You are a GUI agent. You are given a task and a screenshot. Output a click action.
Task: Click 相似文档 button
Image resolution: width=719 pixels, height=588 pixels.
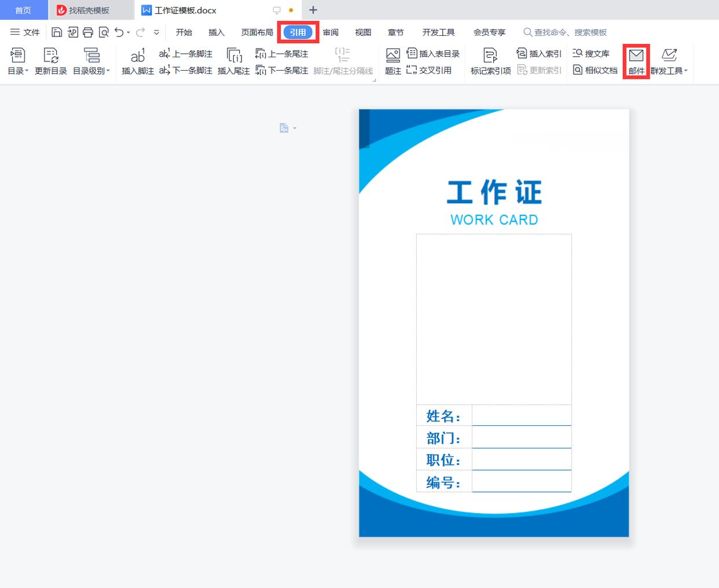(595, 70)
